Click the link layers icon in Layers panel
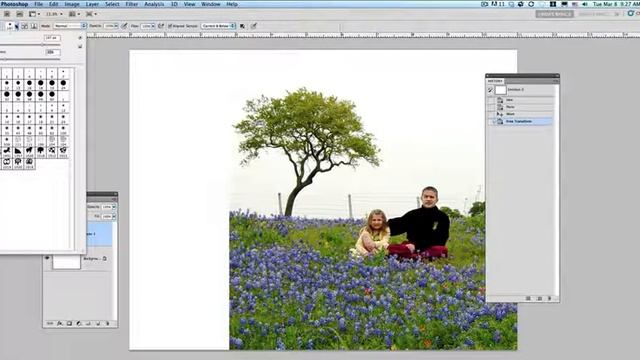The height and width of the screenshot is (360, 640). pyautogui.click(x=50, y=323)
